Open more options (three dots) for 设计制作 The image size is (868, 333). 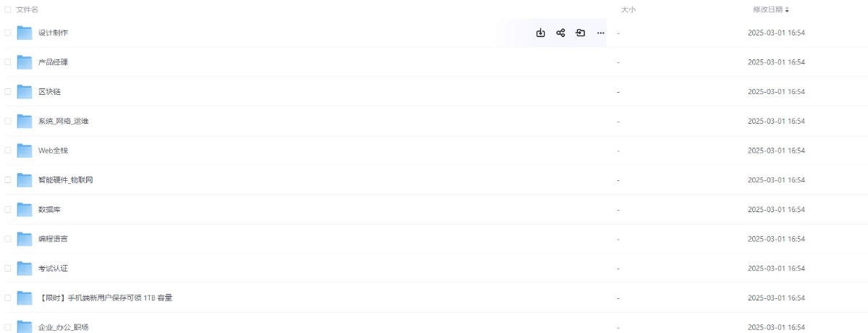(600, 33)
